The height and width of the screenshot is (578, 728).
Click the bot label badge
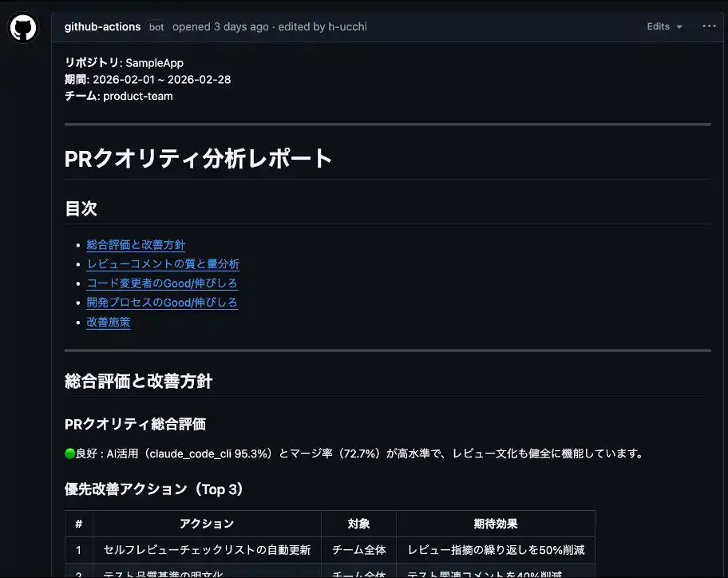point(156,26)
